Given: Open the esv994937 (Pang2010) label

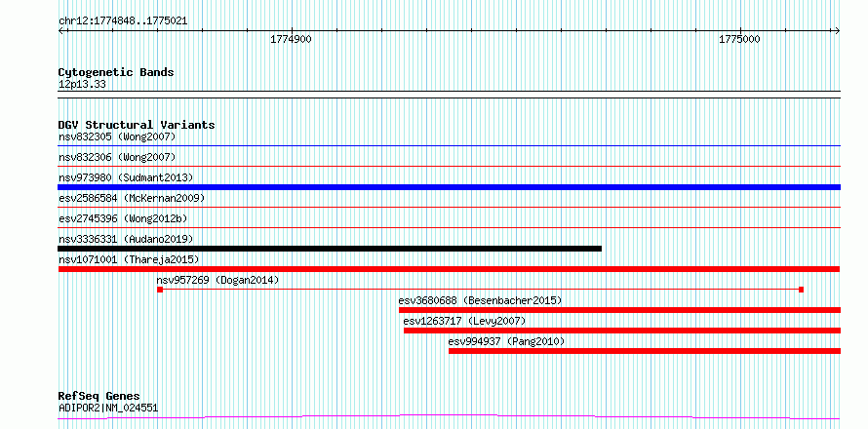Looking at the screenshot, I should (506, 341).
